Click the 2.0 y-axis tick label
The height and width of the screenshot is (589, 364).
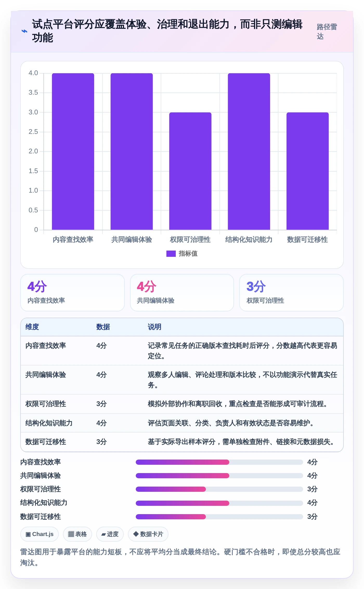pos(33,151)
